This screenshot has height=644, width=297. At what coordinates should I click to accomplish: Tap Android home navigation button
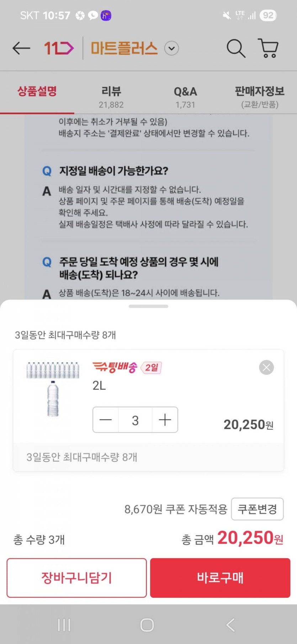click(x=147, y=625)
